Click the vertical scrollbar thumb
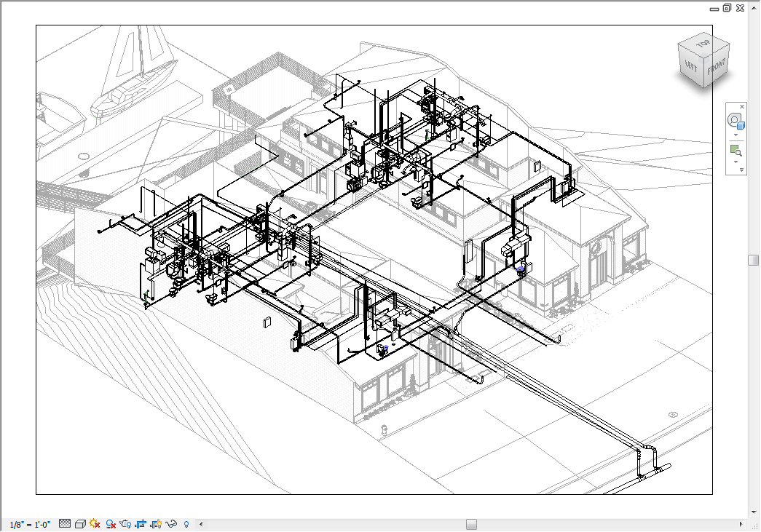761x532 pixels. 753,260
